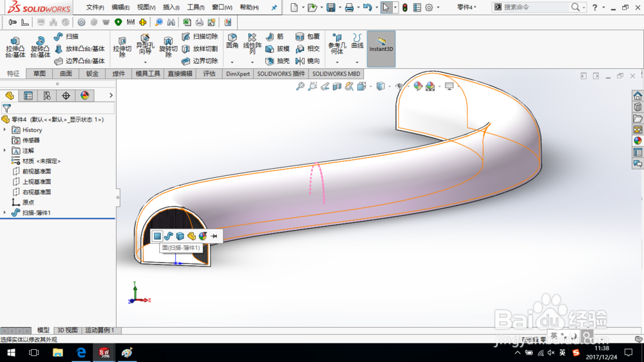Open the 插入(I) menu
Image resolution: width=644 pixels, height=362 pixels.
click(x=171, y=7)
